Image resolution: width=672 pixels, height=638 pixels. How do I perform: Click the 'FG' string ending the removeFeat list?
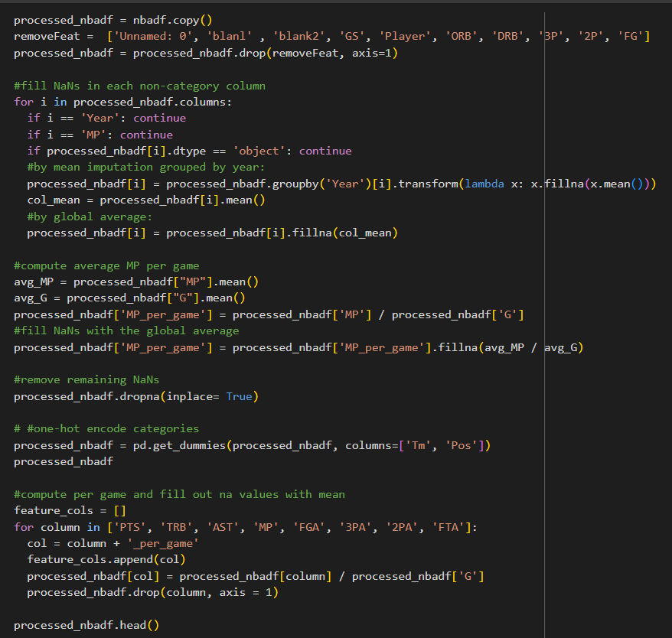point(632,36)
